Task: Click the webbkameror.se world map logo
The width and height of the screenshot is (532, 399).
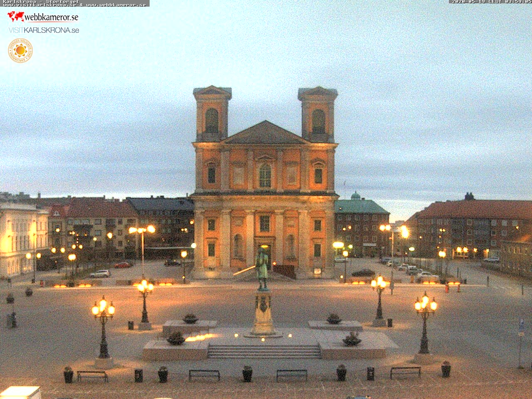Action: (43, 17)
